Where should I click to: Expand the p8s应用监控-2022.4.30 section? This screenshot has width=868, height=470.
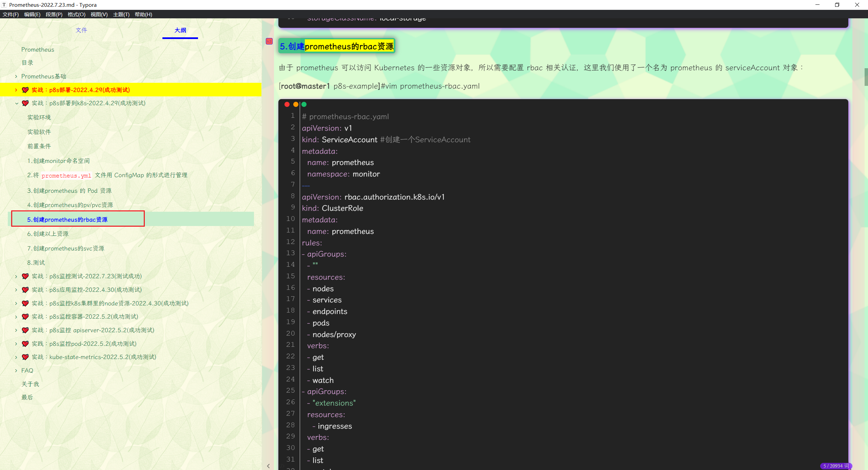pyautogui.click(x=16, y=290)
